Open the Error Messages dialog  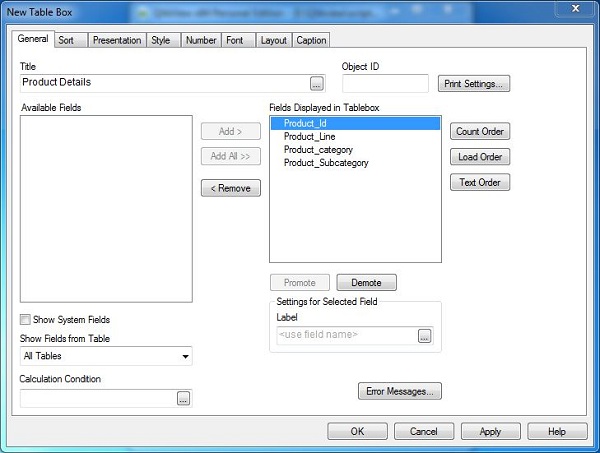[400, 391]
